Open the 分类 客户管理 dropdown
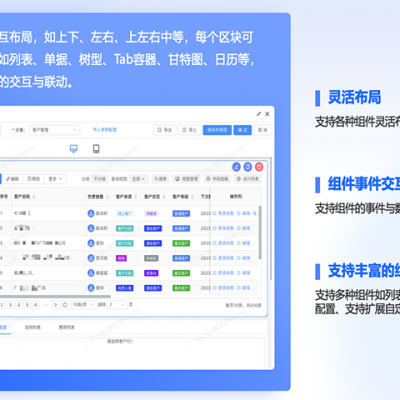 [54, 130]
